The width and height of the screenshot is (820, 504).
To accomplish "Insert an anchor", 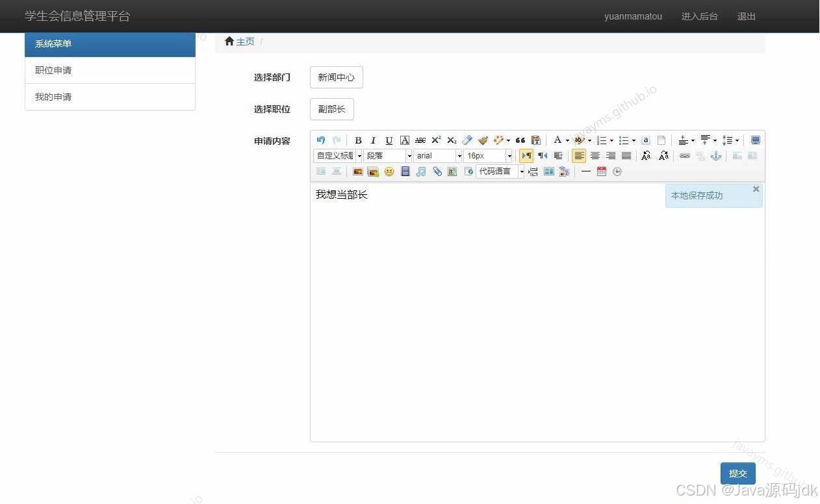I will click(715, 156).
